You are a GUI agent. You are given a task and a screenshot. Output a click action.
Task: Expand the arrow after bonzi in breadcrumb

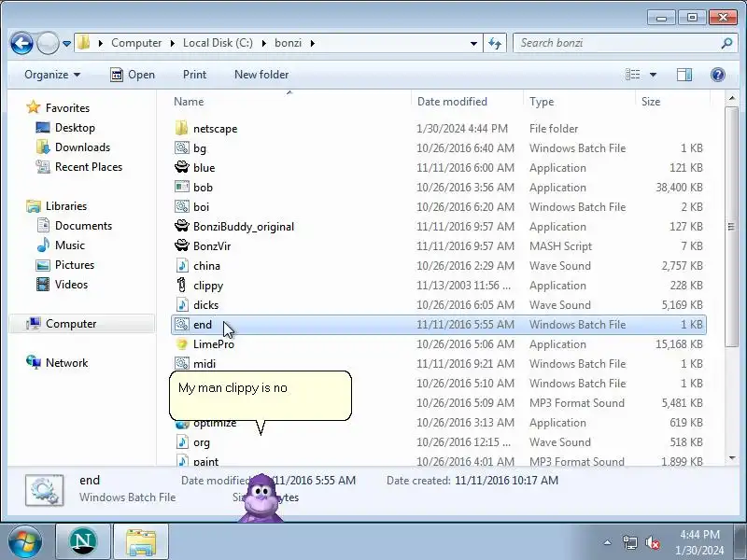coord(313,43)
